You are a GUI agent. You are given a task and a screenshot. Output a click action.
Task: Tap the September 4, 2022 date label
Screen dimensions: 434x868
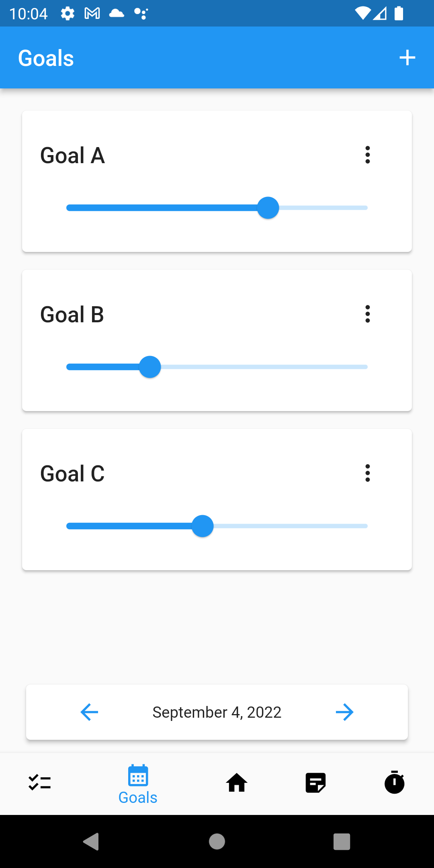pyautogui.click(x=217, y=712)
